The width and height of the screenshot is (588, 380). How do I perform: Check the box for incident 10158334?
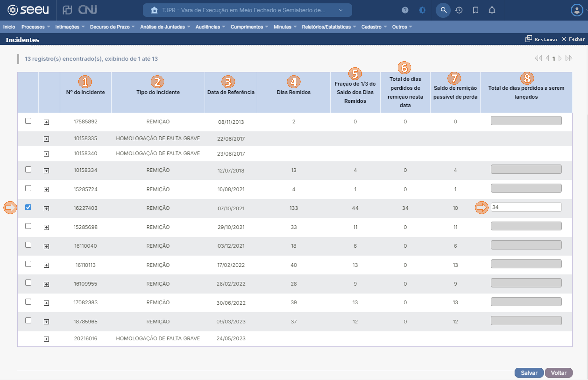28,170
